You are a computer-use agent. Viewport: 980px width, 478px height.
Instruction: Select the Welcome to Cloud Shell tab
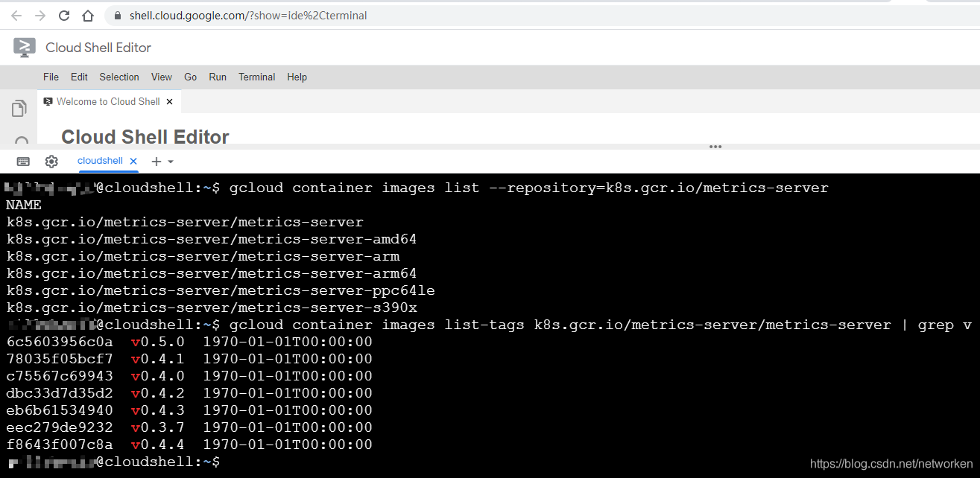pyautogui.click(x=108, y=101)
